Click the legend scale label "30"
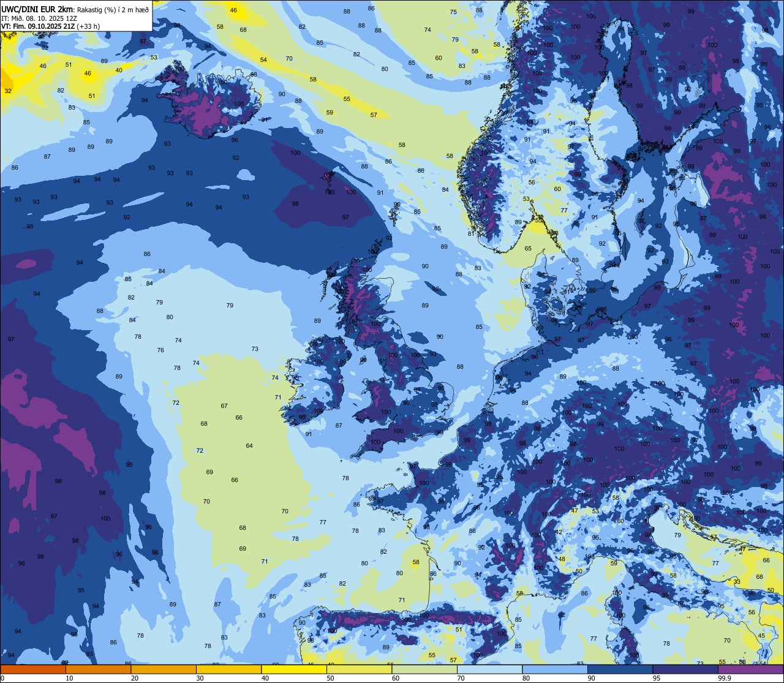Viewport: 784px width, 683px height. [200, 678]
